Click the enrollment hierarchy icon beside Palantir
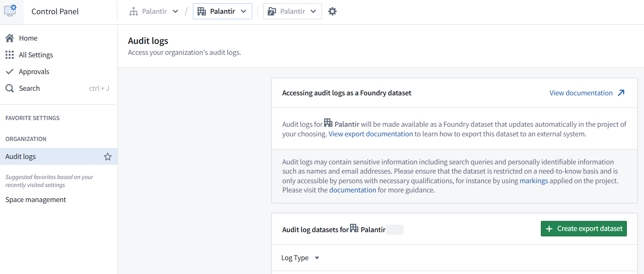644x274 pixels. tap(133, 11)
